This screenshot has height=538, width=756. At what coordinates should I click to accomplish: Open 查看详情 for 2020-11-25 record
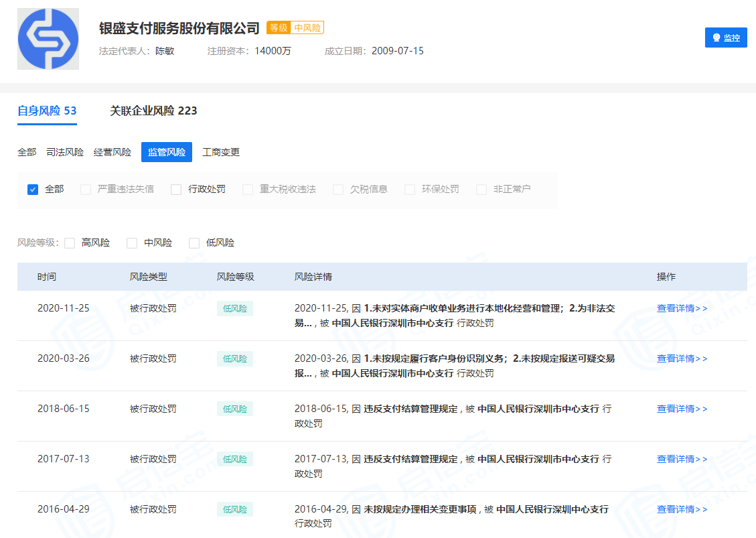[682, 308]
